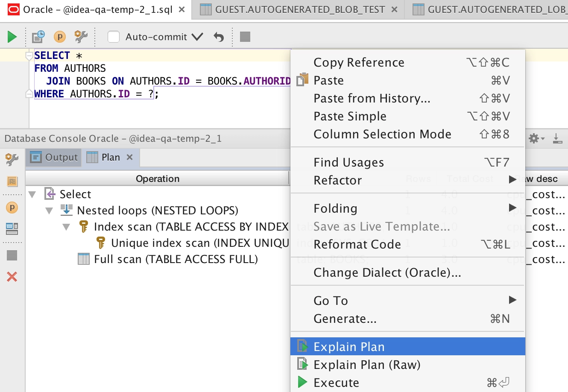This screenshot has height=392, width=568.
Task: Expand the Refactor submenu
Action: click(512, 180)
